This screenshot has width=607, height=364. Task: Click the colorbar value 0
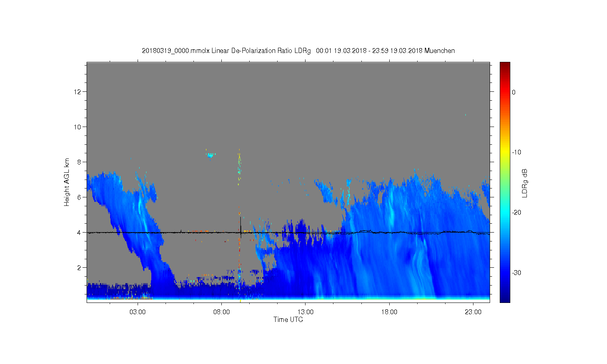514,92
